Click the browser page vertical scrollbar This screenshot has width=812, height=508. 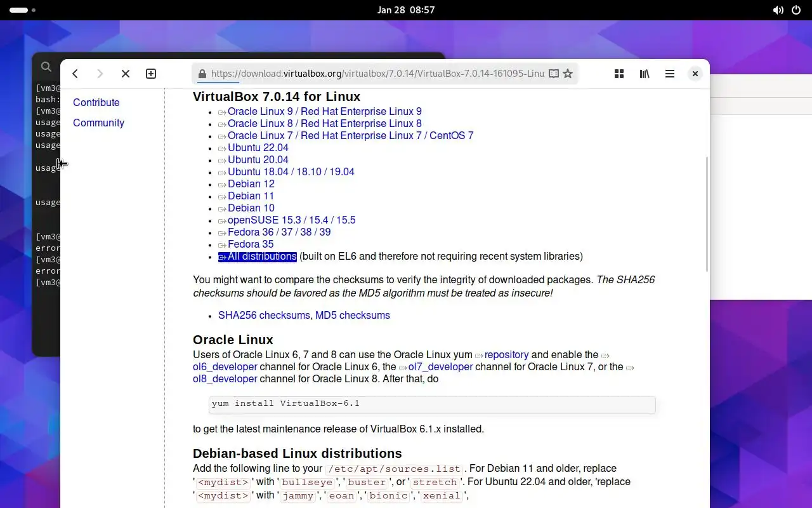[707, 215]
